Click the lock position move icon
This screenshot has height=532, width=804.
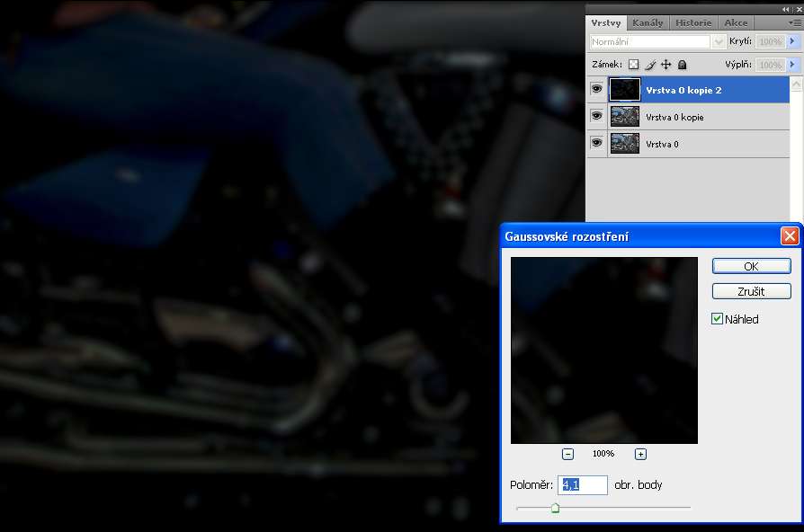click(x=666, y=65)
